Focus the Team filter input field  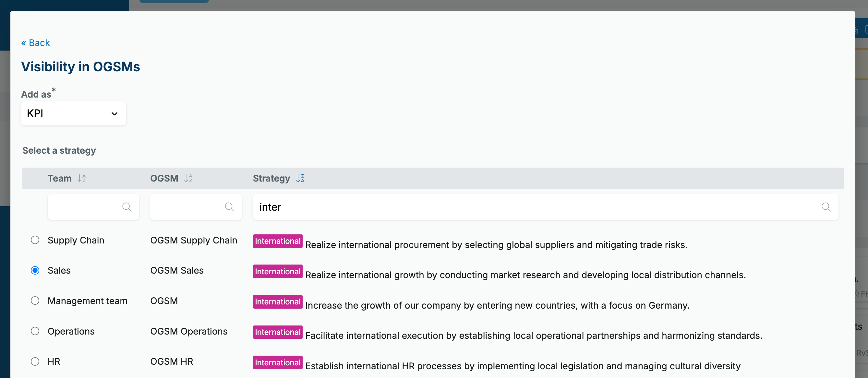point(93,207)
